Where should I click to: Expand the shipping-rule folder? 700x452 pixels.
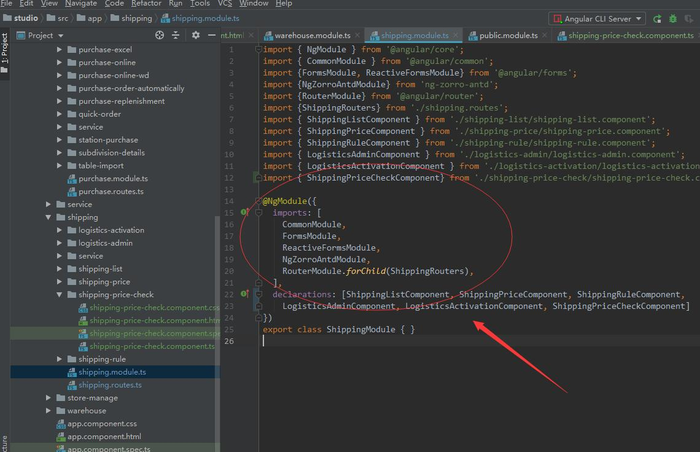pyautogui.click(x=59, y=359)
